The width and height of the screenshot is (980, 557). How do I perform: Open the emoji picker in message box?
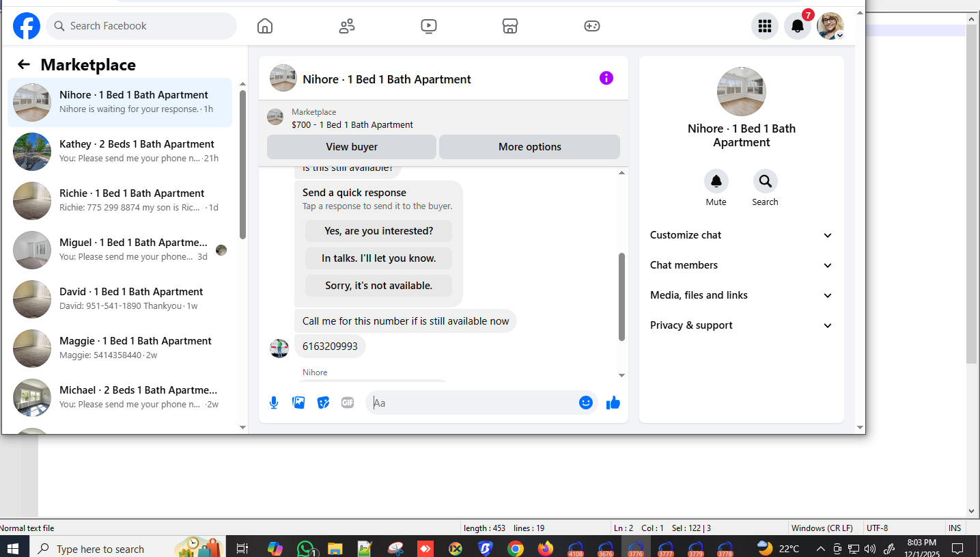pyautogui.click(x=585, y=403)
